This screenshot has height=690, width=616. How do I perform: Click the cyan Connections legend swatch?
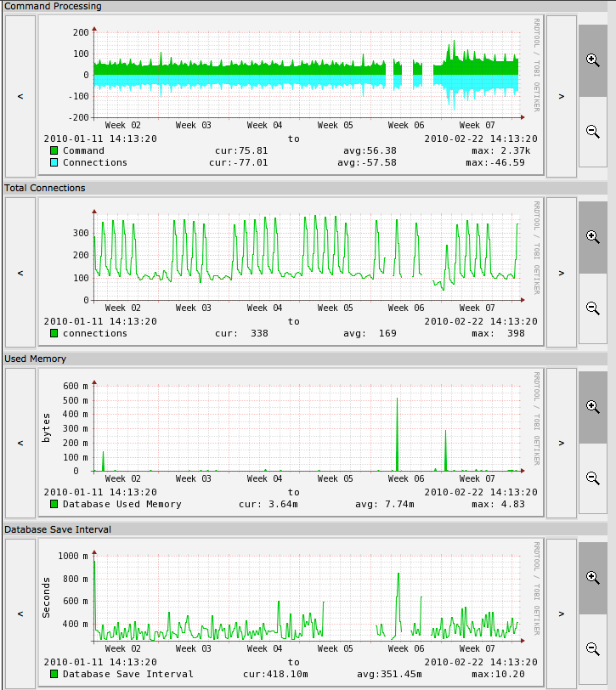pos(54,162)
